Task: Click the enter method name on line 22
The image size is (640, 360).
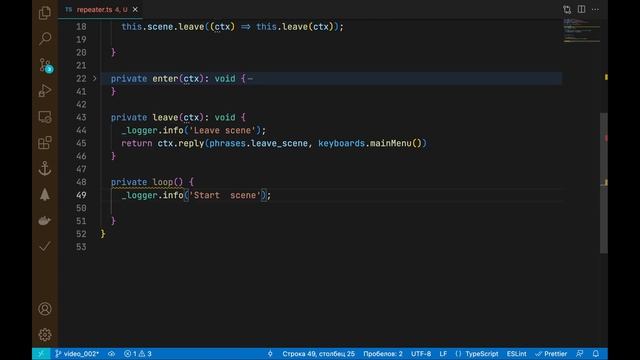Action: [165, 78]
